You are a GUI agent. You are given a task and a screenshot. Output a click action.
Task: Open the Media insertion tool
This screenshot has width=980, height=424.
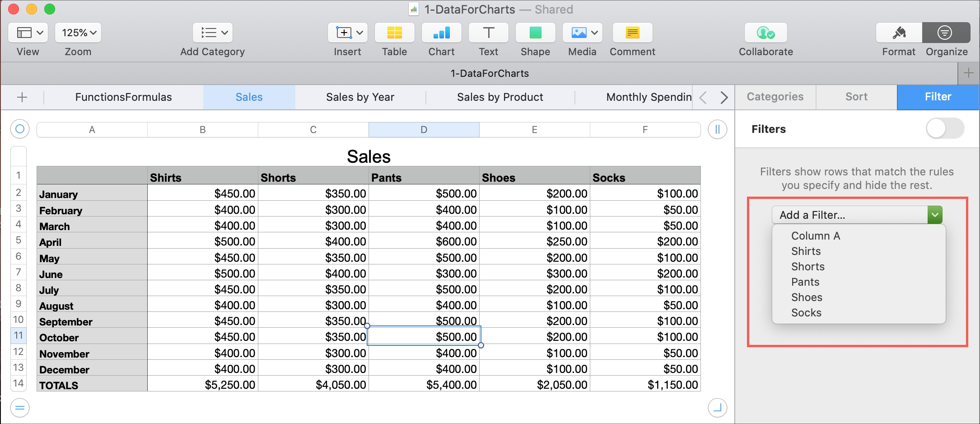[579, 33]
